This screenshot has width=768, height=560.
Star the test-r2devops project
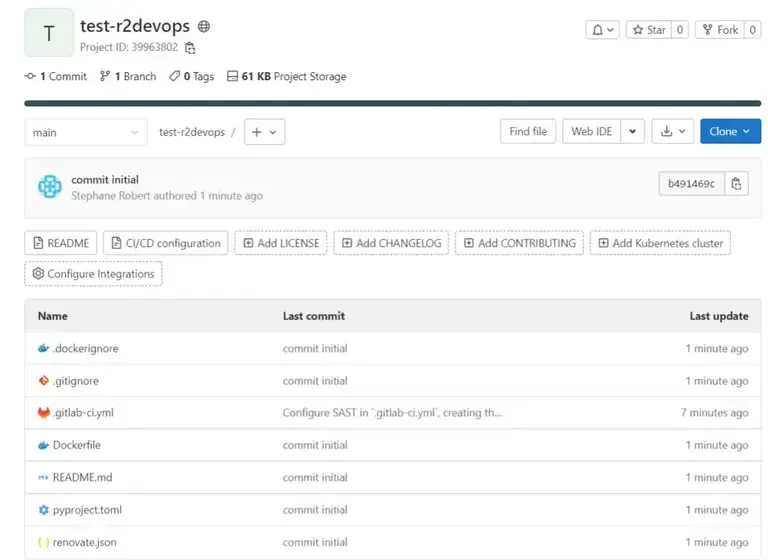tap(649, 30)
